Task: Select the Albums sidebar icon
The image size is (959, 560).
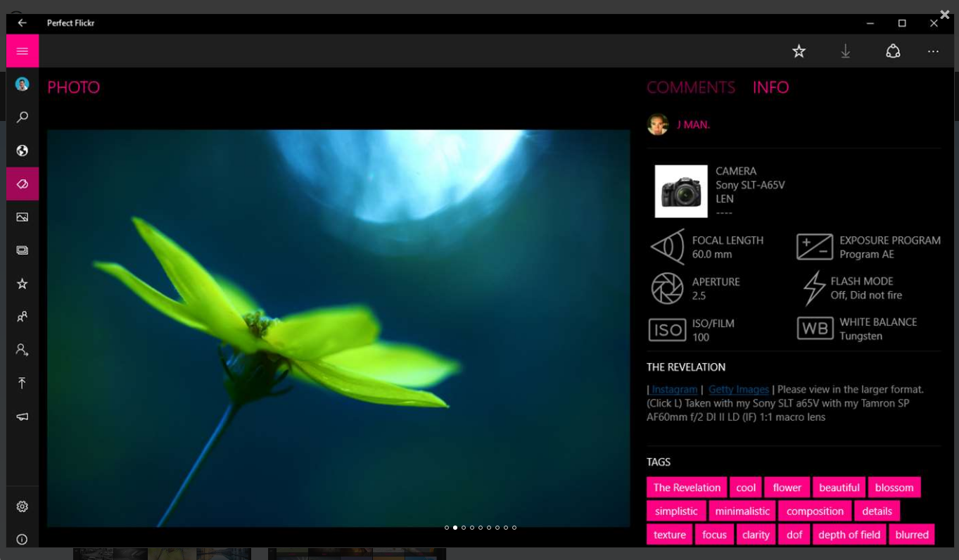Action: 22,250
